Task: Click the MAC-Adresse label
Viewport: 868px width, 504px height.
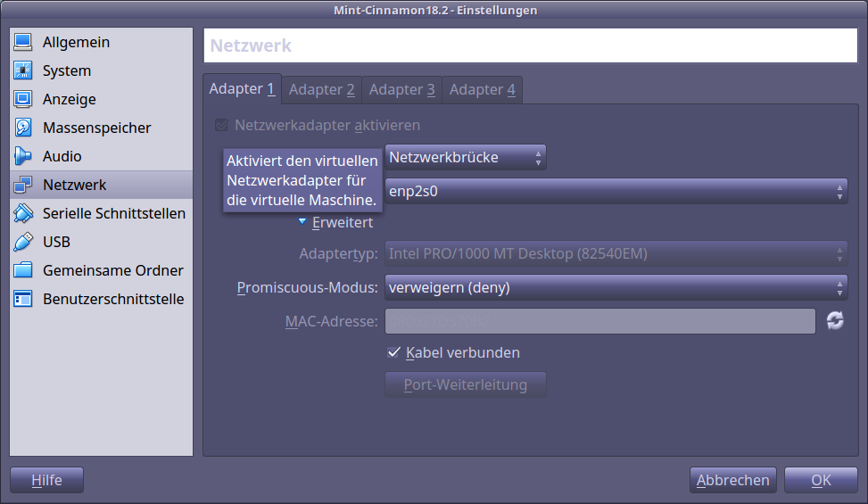Action: (x=332, y=321)
